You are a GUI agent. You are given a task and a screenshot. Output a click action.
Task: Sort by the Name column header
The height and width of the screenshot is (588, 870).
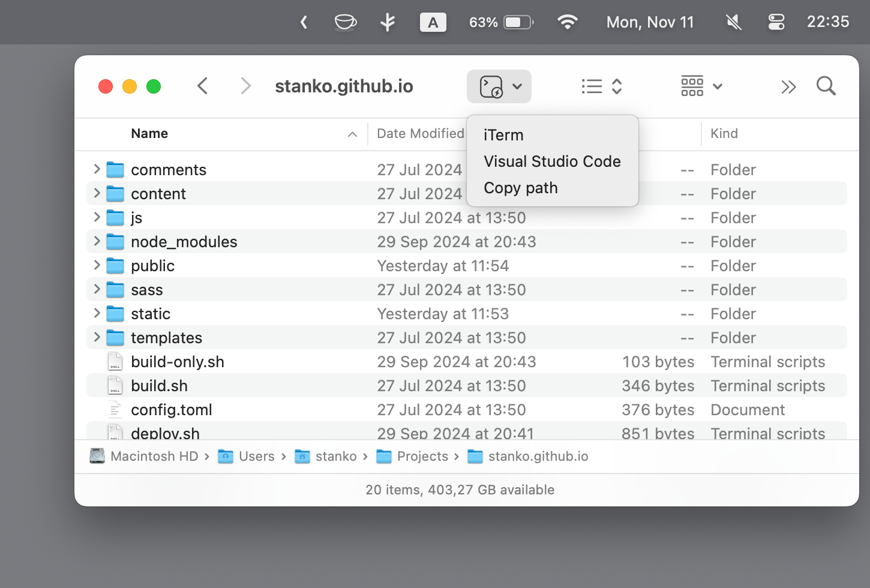tap(149, 133)
